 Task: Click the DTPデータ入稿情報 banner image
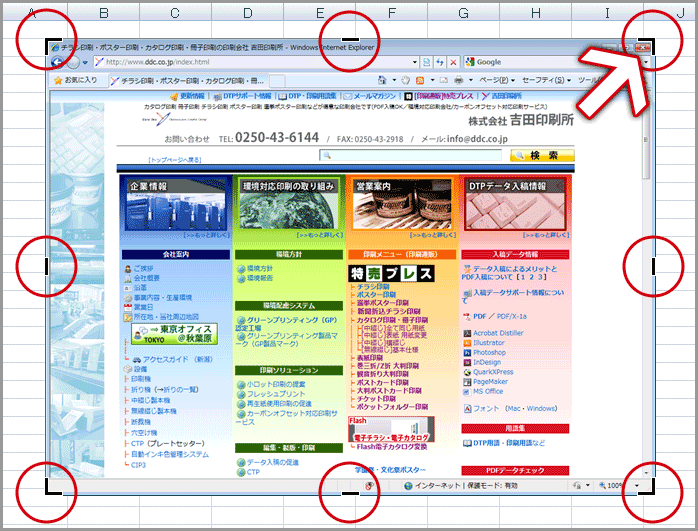(515, 205)
